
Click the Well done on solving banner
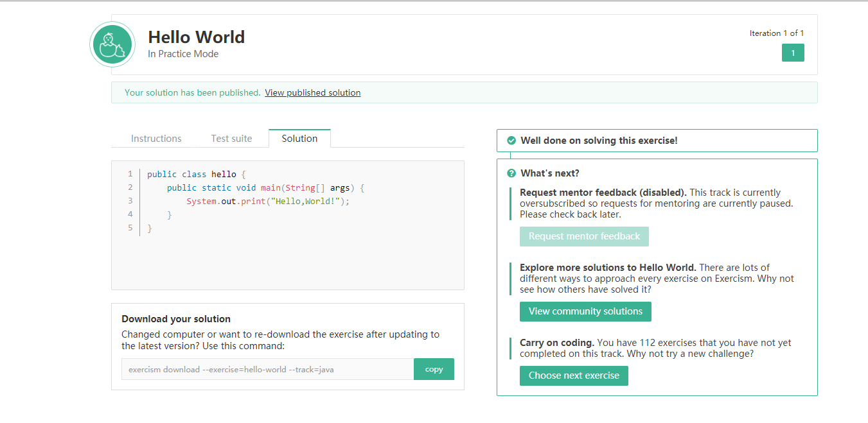point(599,141)
